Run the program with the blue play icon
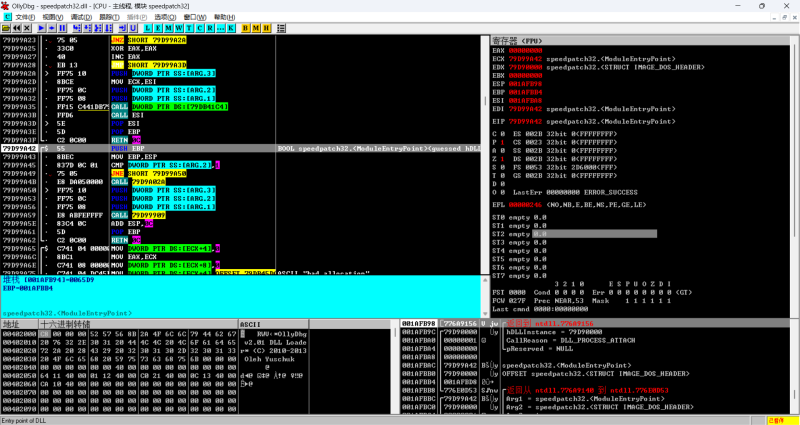The width and height of the screenshot is (800, 425). pos(41,28)
